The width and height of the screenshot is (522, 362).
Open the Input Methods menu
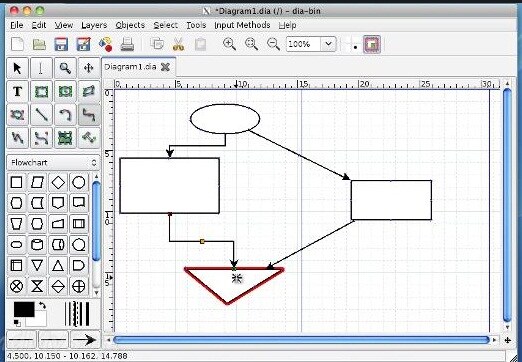click(x=242, y=25)
